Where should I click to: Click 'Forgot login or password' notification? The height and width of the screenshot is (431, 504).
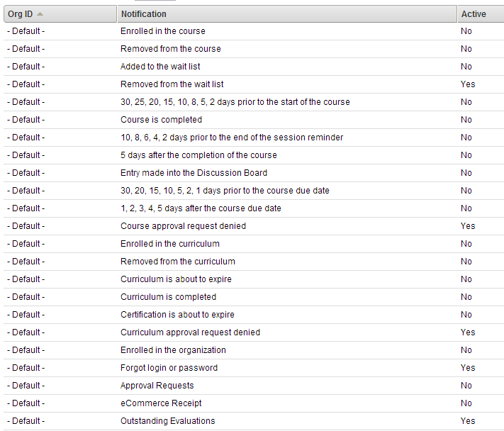pyautogui.click(x=169, y=368)
